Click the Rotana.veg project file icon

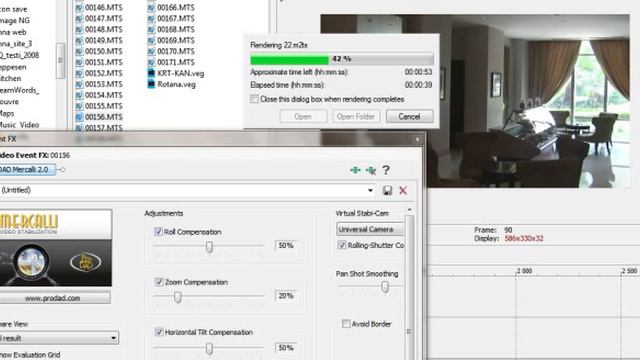[151, 84]
